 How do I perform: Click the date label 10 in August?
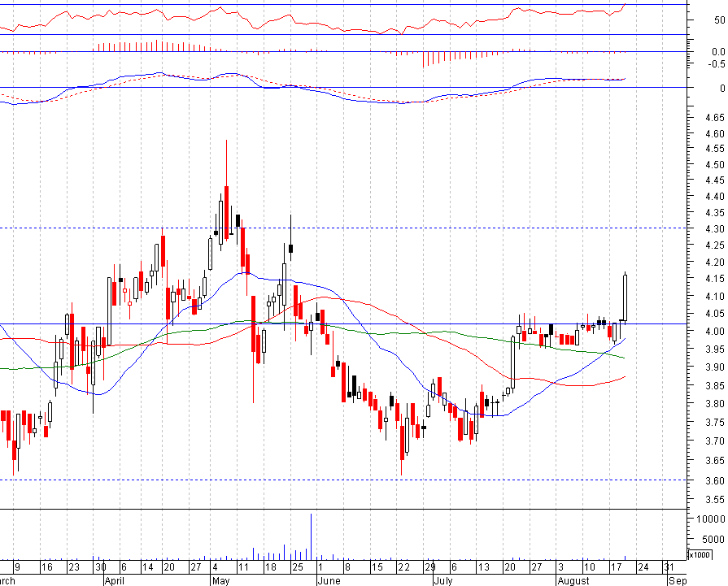pyautogui.click(x=590, y=567)
